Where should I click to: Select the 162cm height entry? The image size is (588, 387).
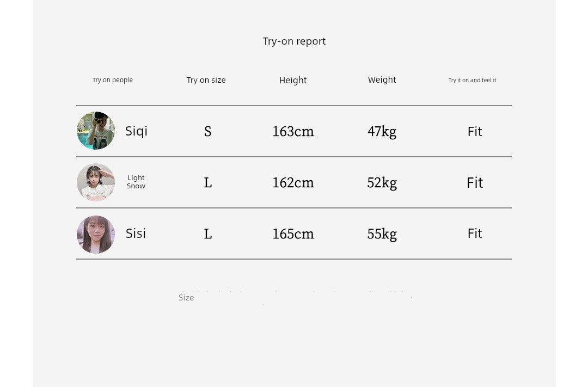293,183
